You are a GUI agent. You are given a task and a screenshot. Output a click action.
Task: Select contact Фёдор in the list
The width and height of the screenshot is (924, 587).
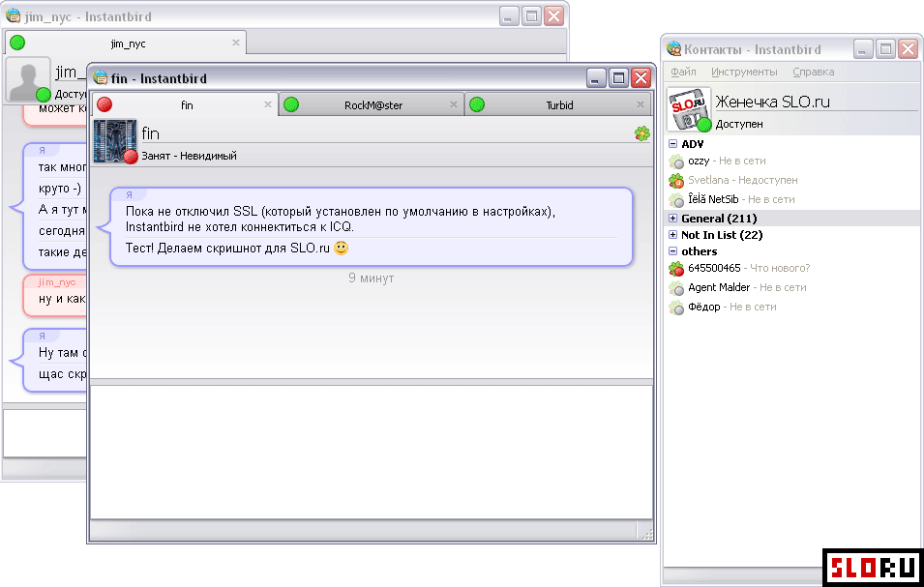point(792,308)
